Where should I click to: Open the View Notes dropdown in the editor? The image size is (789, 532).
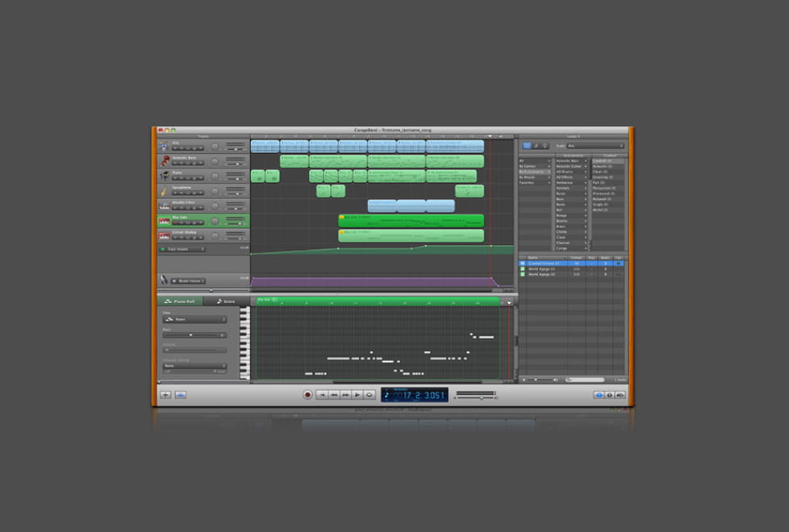(x=194, y=319)
